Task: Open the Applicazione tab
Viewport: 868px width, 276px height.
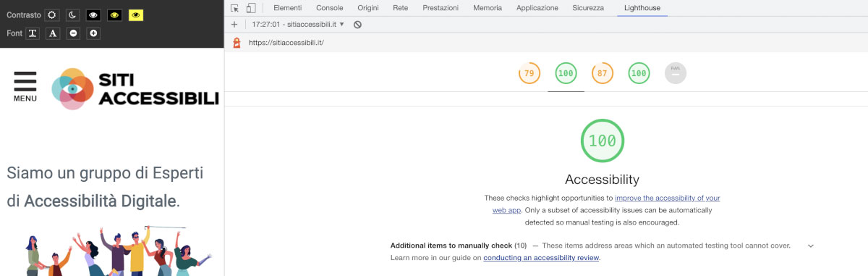Action: click(537, 8)
